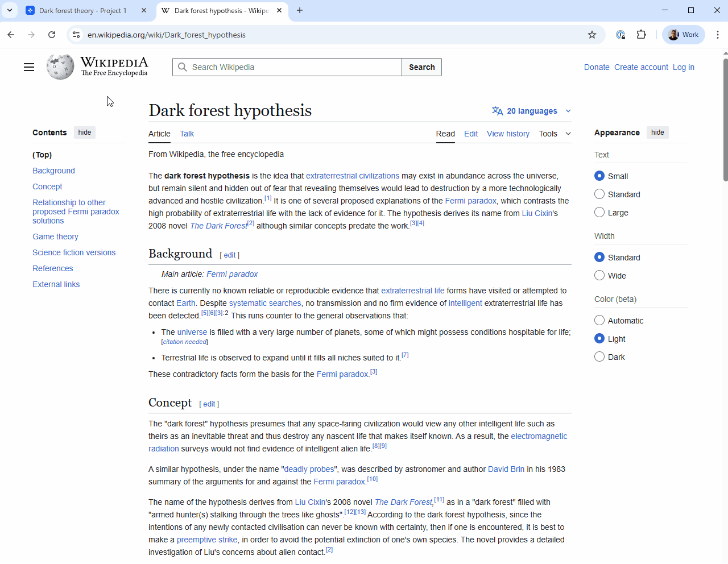
Task: Click inside the Search Wikipedia field
Action: pos(287,67)
